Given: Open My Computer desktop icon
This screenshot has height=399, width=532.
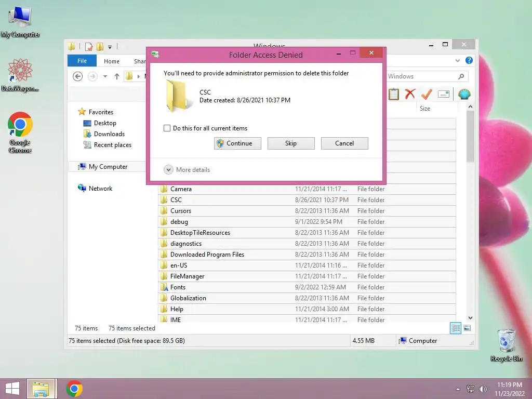Looking at the screenshot, I should [x=20, y=22].
